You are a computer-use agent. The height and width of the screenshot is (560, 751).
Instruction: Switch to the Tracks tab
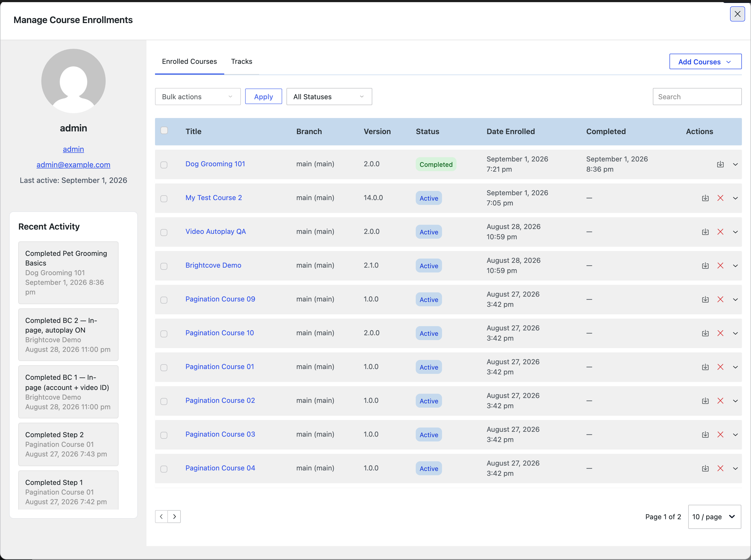point(241,62)
